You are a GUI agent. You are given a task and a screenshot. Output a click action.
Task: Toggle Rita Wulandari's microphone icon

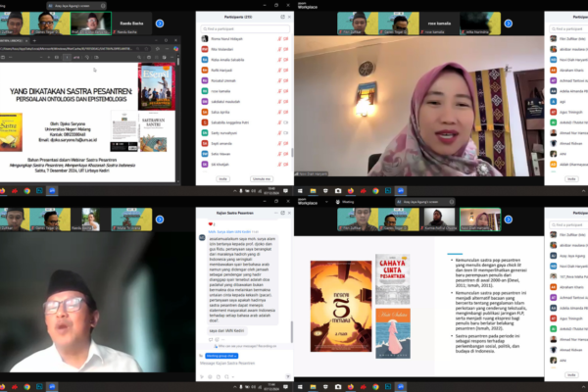[x=279, y=49]
